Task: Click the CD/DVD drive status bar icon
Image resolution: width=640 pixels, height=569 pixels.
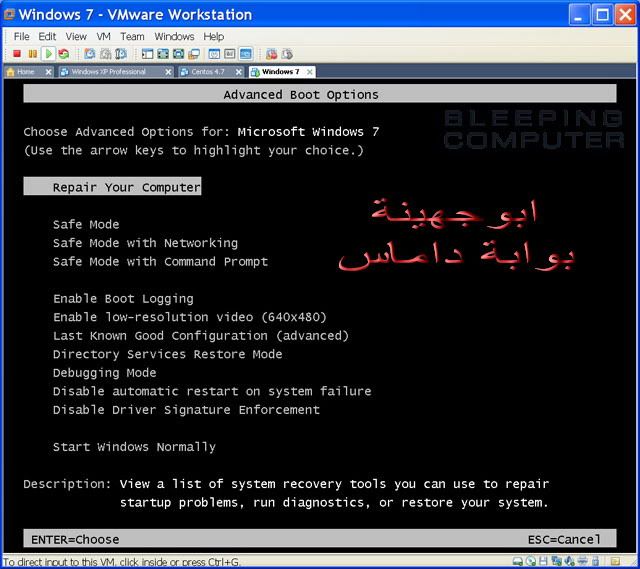Action: [x=531, y=562]
